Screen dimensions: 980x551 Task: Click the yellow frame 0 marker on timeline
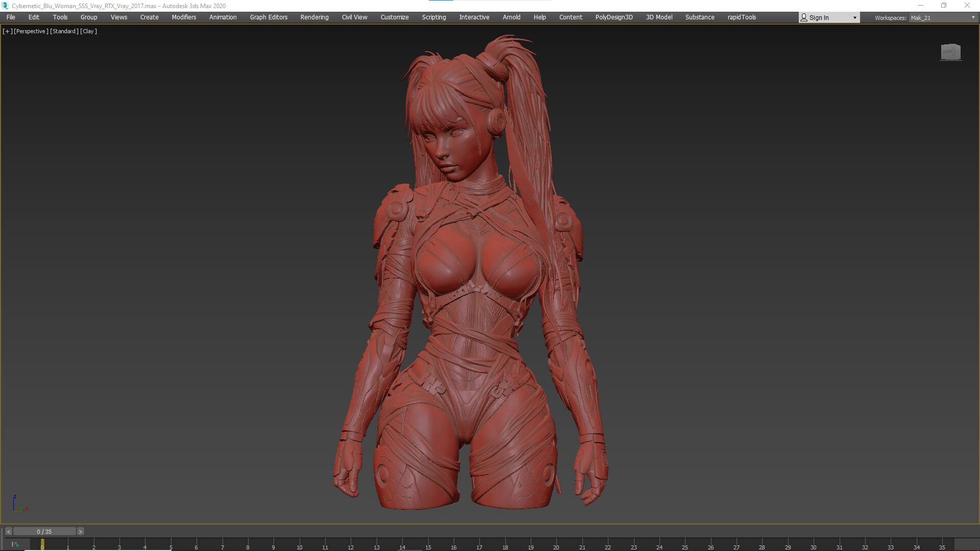pos(42,544)
